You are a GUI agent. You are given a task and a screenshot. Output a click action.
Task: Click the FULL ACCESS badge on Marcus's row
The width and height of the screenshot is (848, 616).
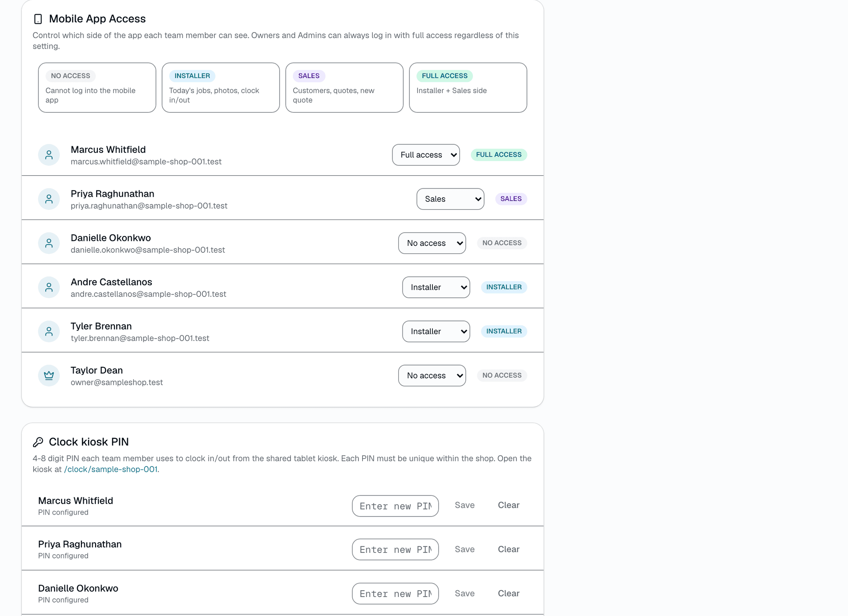499,155
